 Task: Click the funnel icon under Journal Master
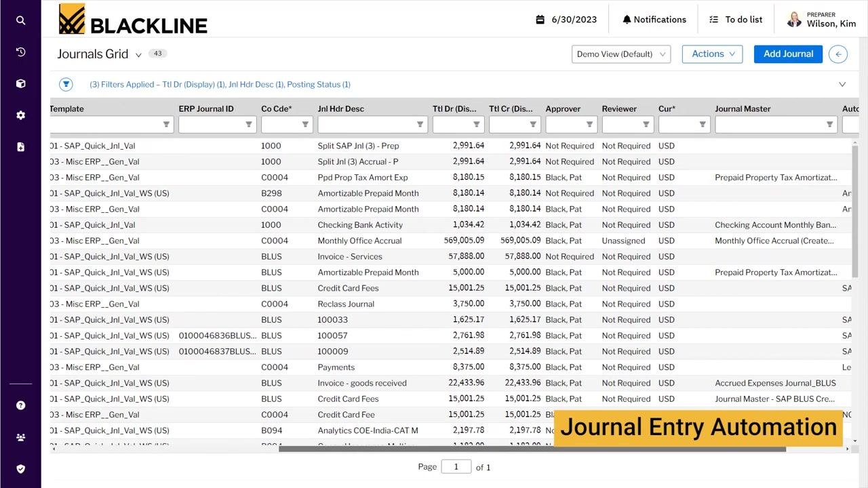pos(829,125)
